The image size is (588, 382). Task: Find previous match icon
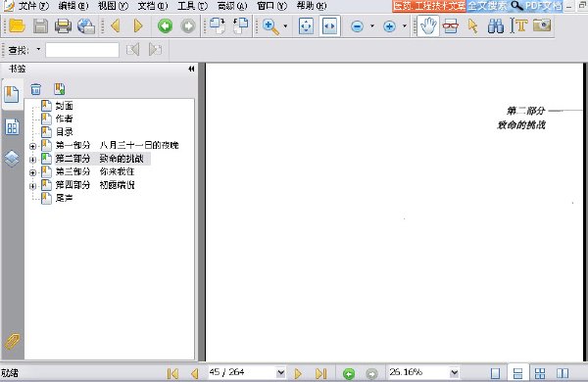pyautogui.click(x=132, y=50)
